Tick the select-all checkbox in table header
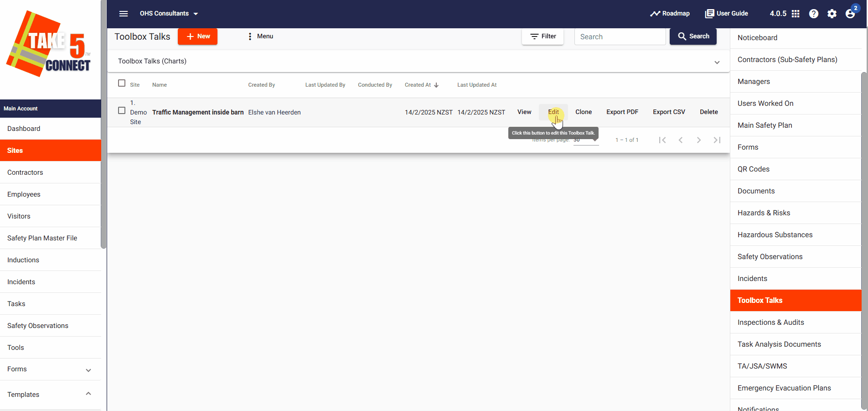868x411 pixels. tap(122, 83)
